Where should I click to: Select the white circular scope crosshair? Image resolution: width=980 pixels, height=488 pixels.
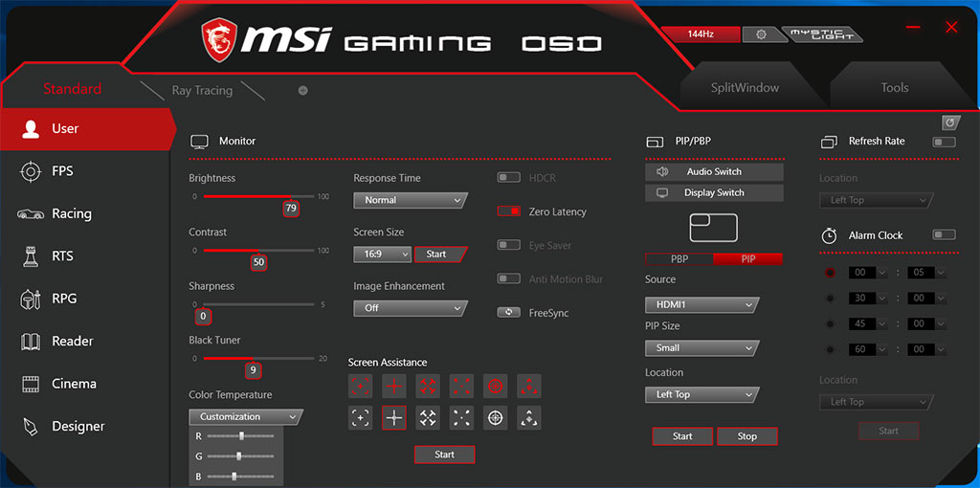(x=495, y=418)
